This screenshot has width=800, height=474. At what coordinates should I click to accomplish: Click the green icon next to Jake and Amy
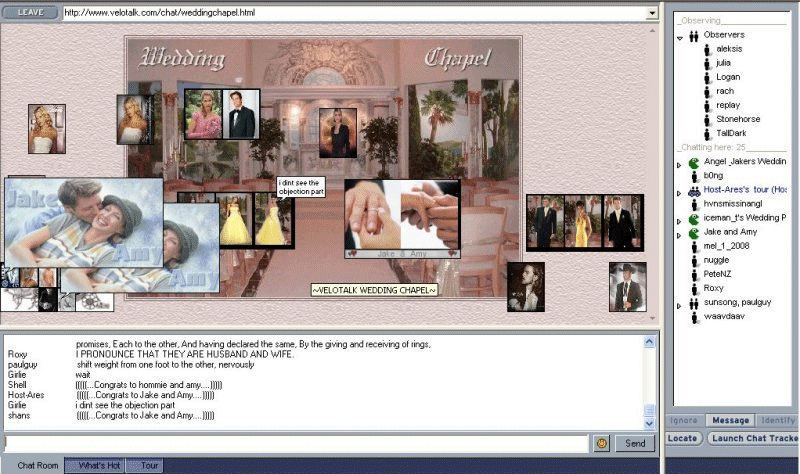pos(693,231)
